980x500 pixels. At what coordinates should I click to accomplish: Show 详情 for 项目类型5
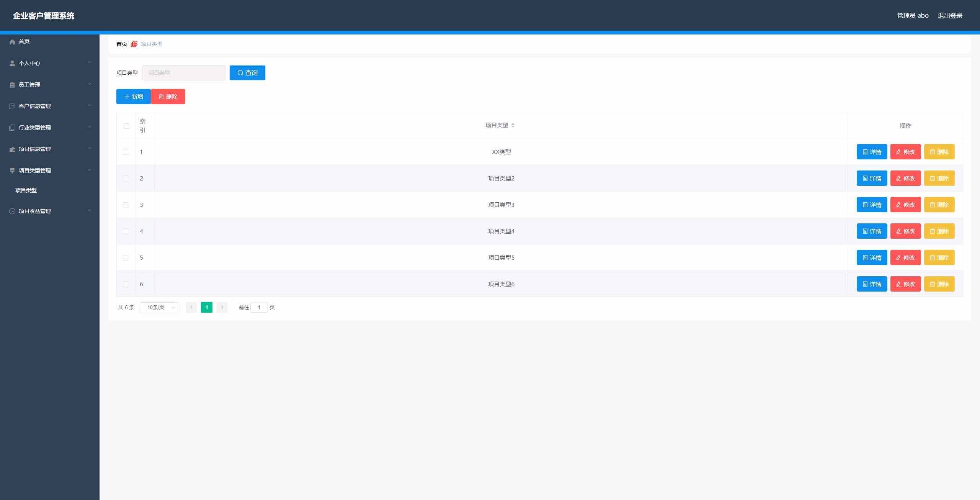(x=872, y=257)
